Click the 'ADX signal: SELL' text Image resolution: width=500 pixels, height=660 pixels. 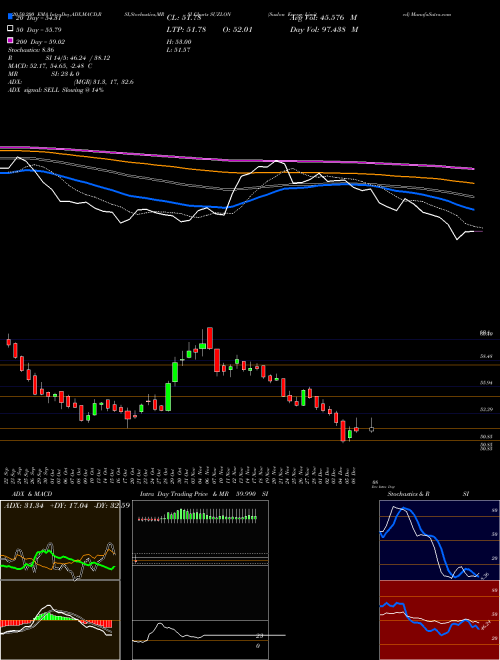pos(34,90)
